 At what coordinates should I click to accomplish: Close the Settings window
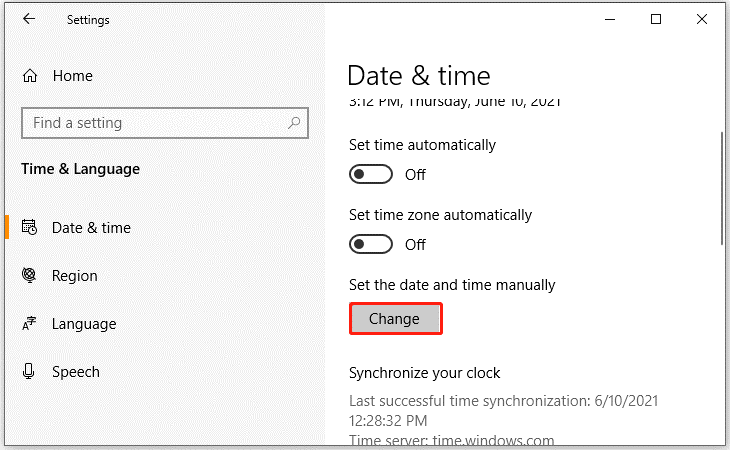702,19
